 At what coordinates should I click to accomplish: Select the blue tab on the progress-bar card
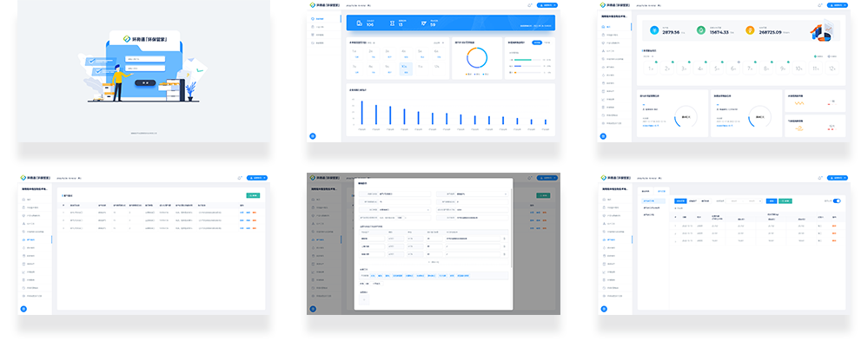coord(536,42)
